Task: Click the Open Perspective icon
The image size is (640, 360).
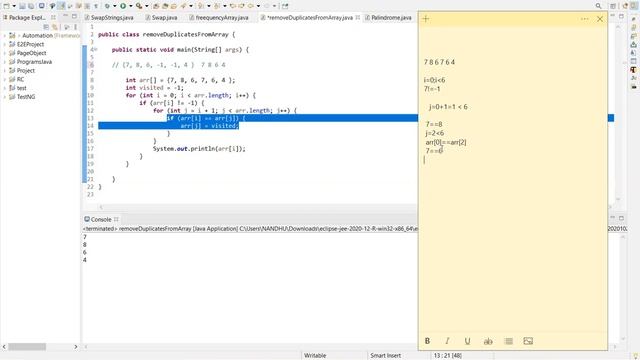Action: click(613, 6)
